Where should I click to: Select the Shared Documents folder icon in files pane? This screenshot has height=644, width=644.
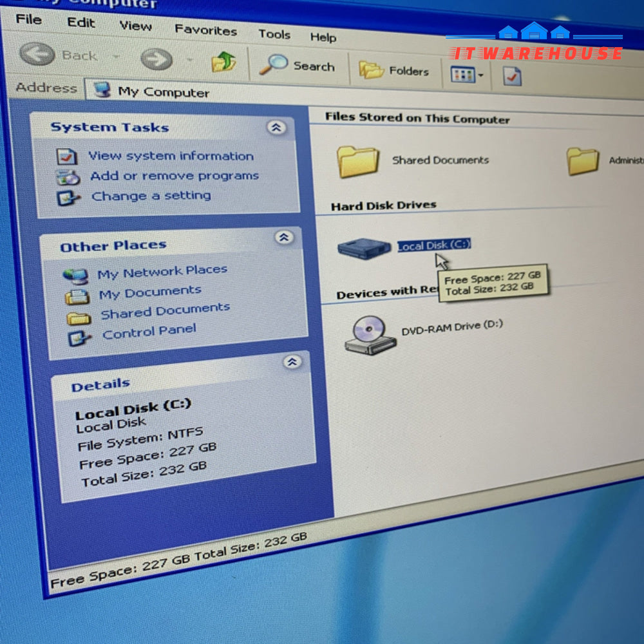(357, 162)
